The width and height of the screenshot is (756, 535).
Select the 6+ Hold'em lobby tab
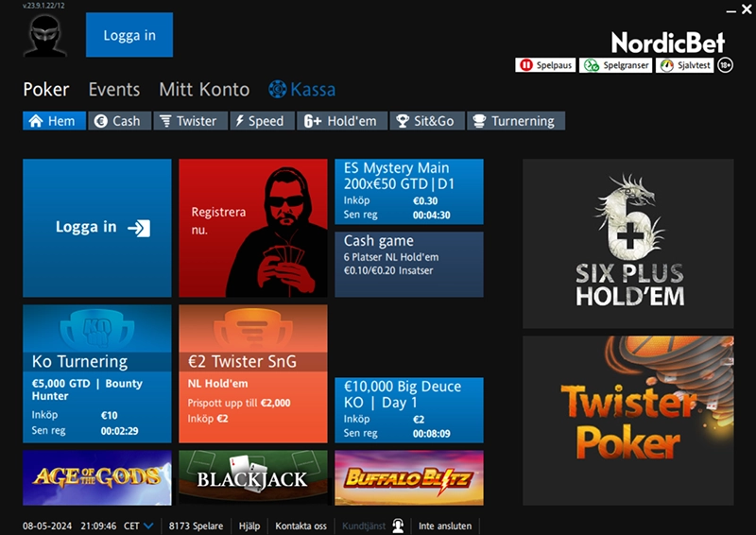tap(342, 121)
